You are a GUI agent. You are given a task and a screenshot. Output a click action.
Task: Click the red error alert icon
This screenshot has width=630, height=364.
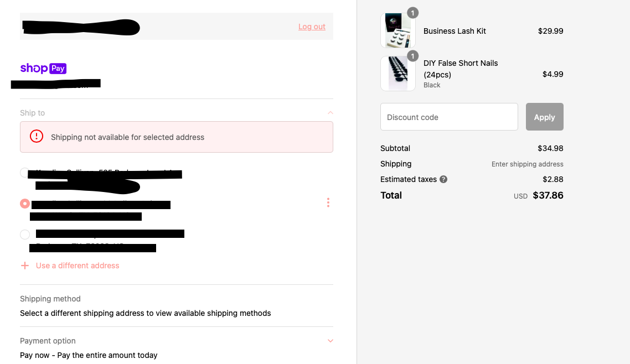point(37,137)
